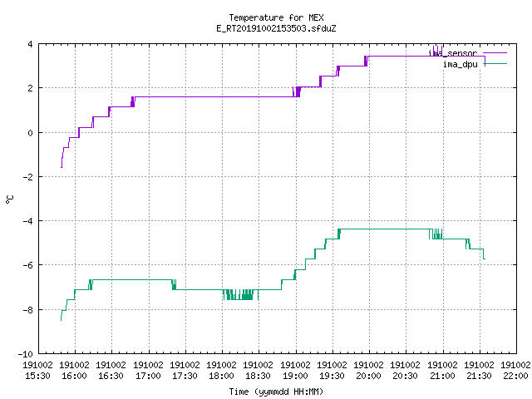This screenshot has height=399, width=532.
Task: Click the y-axis tick value -4
Action: tap(27, 221)
